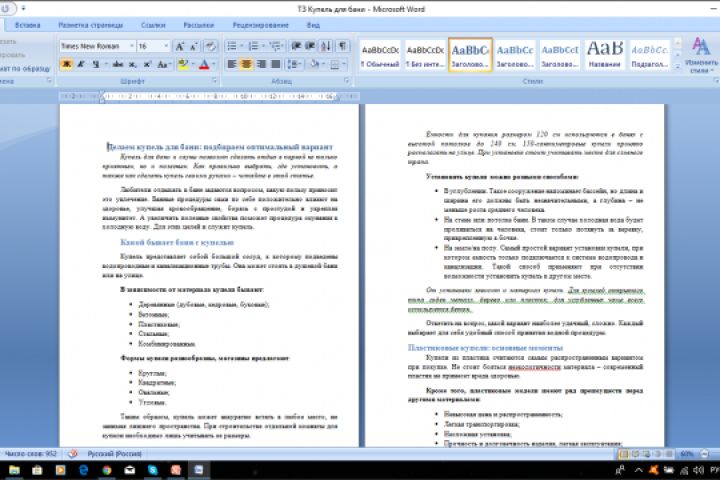The height and width of the screenshot is (480, 720).
Task: Click the Change Case (Aa) icon
Action: (x=163, y=64)
